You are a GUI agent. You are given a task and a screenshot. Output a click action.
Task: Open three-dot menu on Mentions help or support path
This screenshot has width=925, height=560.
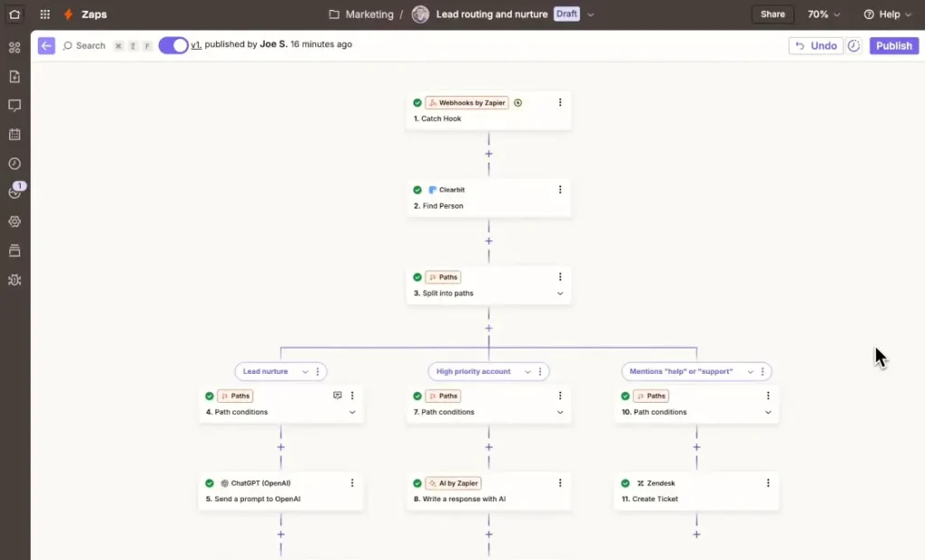click(x=762, y=372)
